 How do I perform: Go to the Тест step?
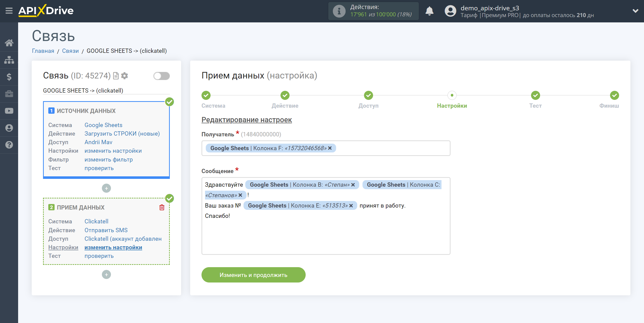click(536, 95)
